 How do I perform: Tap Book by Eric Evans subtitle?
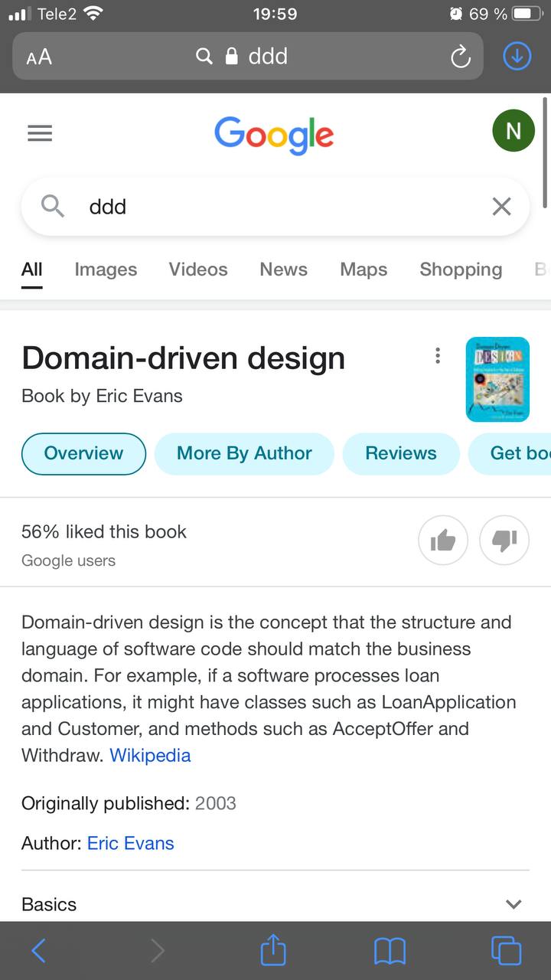102,396
